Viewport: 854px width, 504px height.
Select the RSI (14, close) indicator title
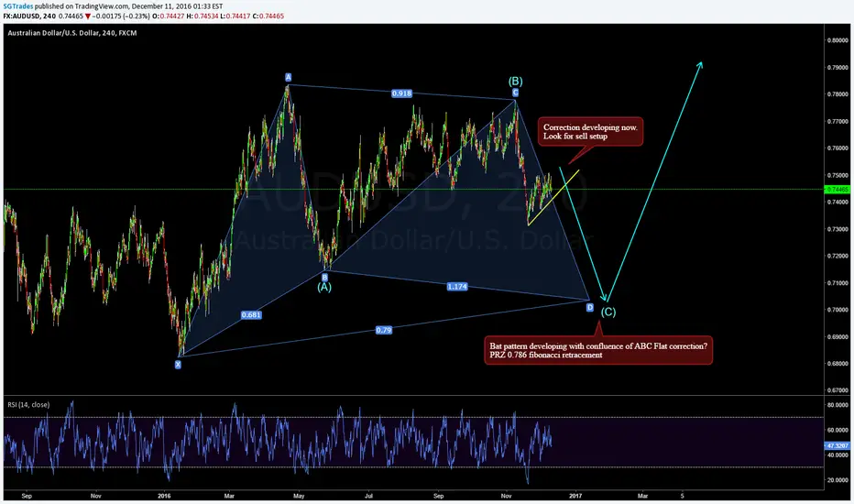coord(28,405)
